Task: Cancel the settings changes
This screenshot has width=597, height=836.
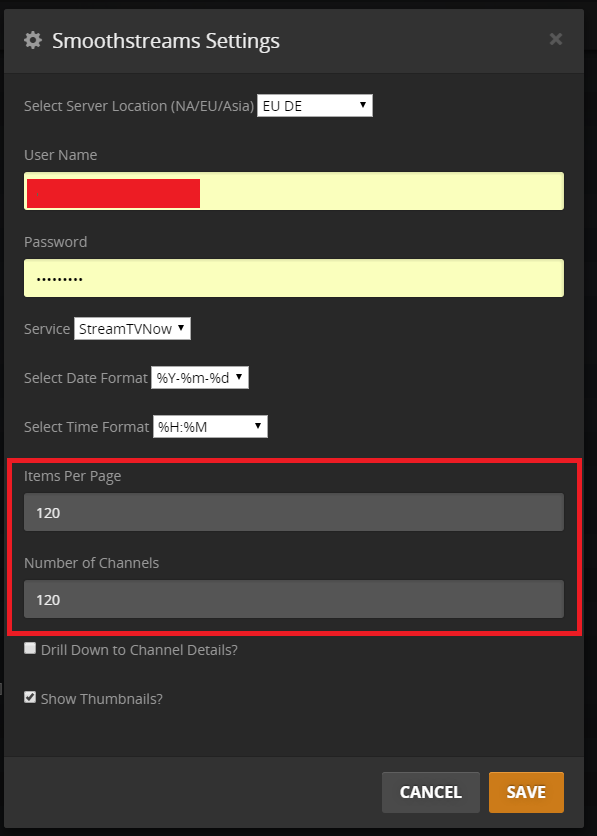Action: pyautogui.click(x=431, y=792)
